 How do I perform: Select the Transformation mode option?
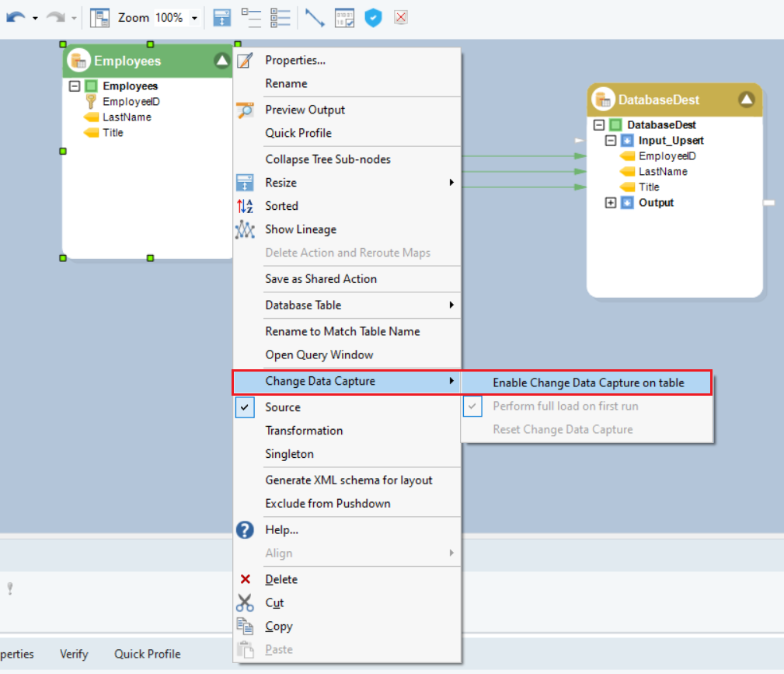(304, 431)
